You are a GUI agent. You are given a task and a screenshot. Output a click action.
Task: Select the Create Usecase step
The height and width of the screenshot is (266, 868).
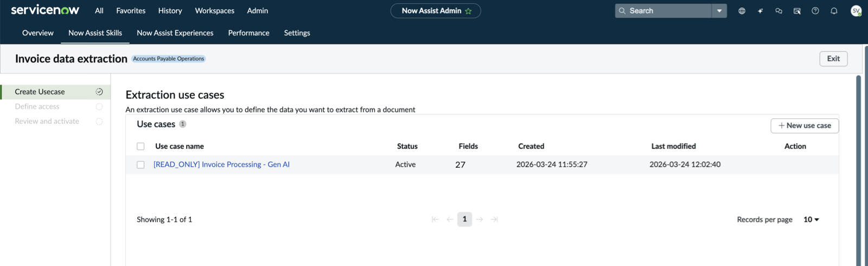pyautogui.click(x=56, y=92)
